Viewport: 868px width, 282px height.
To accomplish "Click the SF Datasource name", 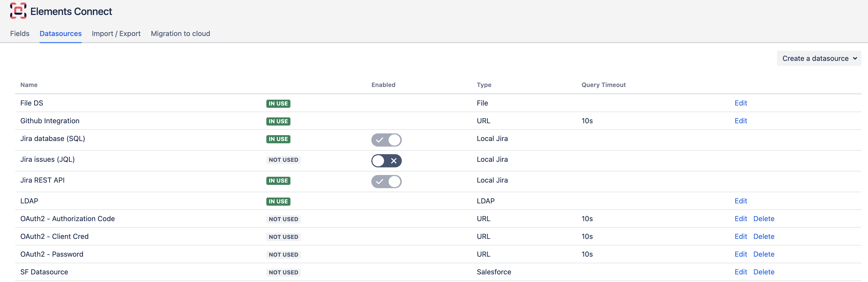I will point(44,272).
